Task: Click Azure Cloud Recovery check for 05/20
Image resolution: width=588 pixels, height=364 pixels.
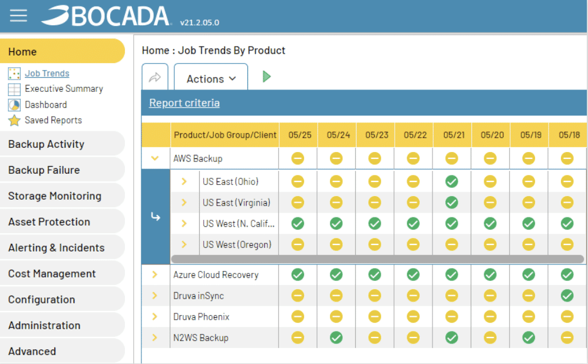Action: pos(490,274)
